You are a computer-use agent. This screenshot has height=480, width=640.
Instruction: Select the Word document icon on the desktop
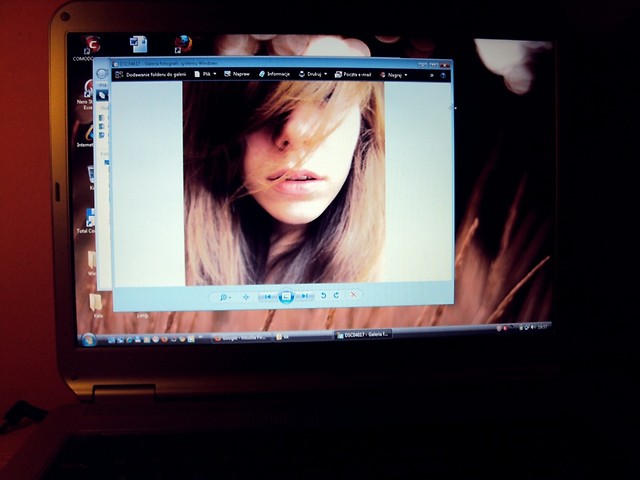[138, 44]
